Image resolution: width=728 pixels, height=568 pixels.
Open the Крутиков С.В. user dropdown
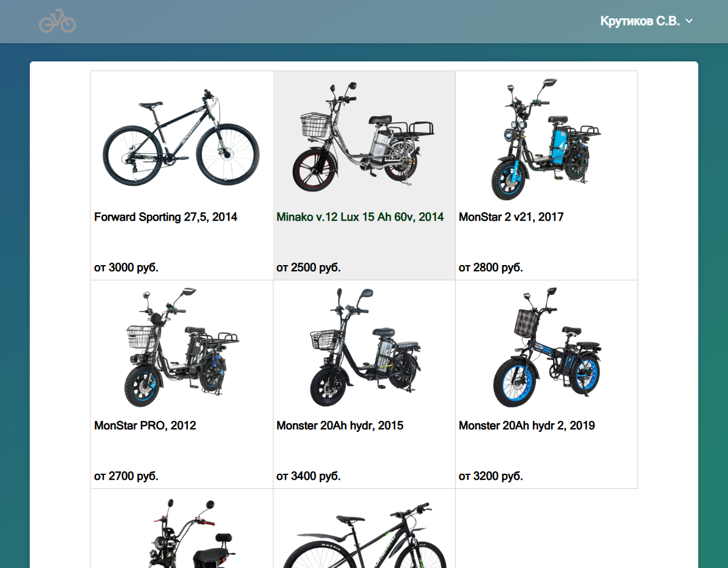(x=640, y=21)
